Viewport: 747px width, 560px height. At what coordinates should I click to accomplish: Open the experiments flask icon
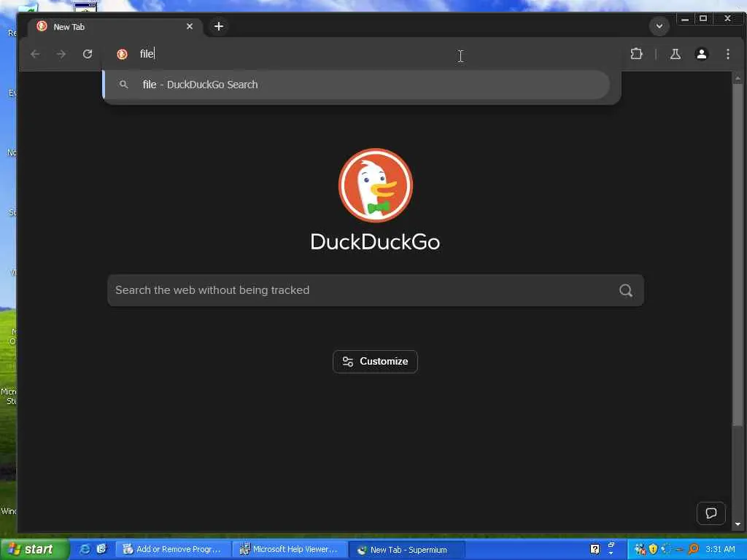coord(675,54)
